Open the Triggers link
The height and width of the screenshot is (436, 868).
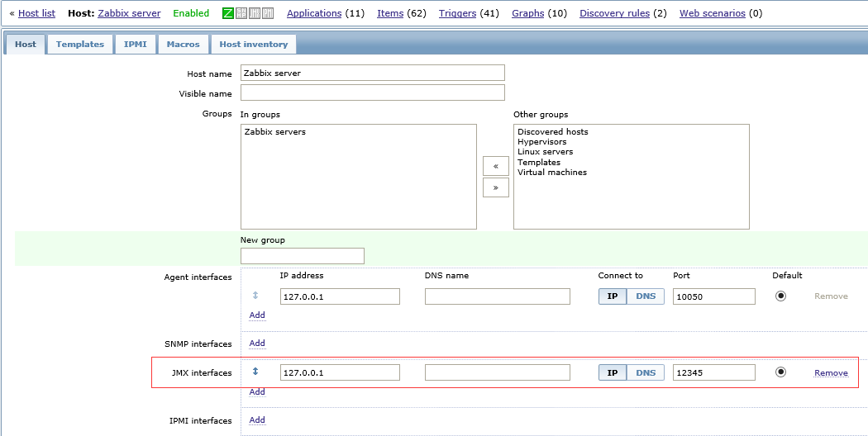pyautogui.click(x=457, y=13)
